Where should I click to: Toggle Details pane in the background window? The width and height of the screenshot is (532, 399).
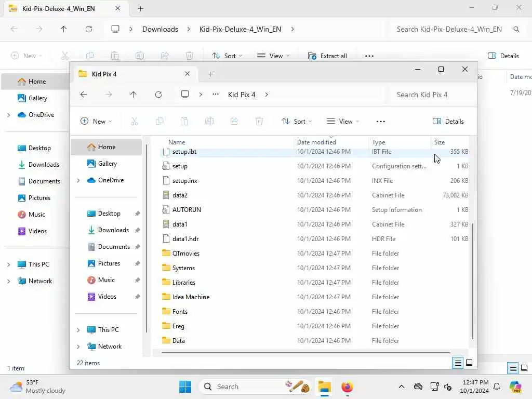503,56
